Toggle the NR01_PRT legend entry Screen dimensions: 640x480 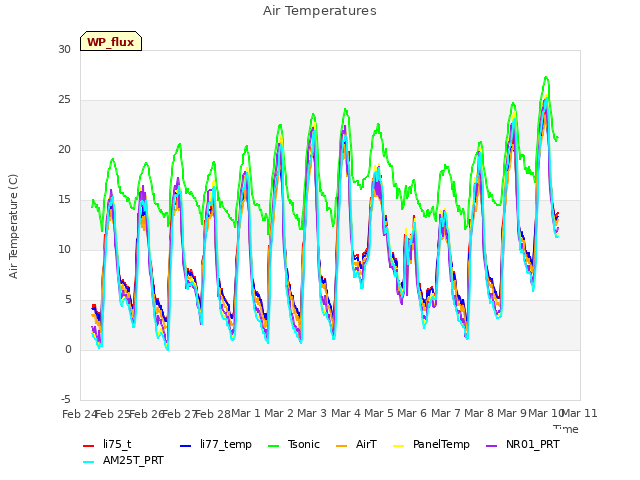pyautogui.click(x=523, y=444)
